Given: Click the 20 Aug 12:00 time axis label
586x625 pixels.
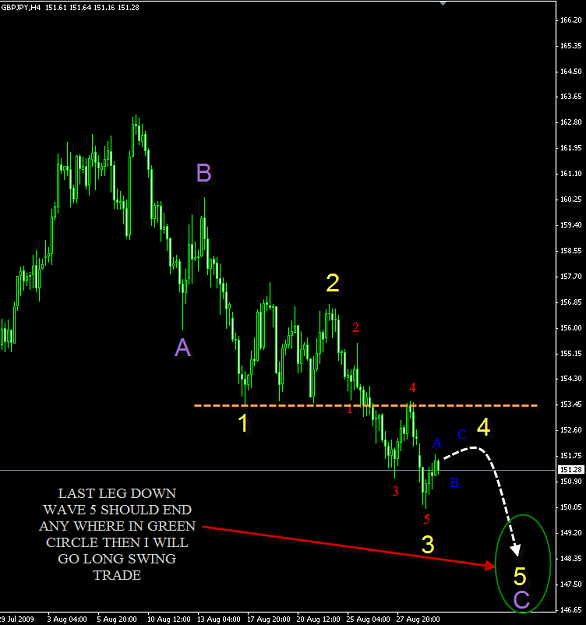Looking at the screenshot, I should coord(319,619).
